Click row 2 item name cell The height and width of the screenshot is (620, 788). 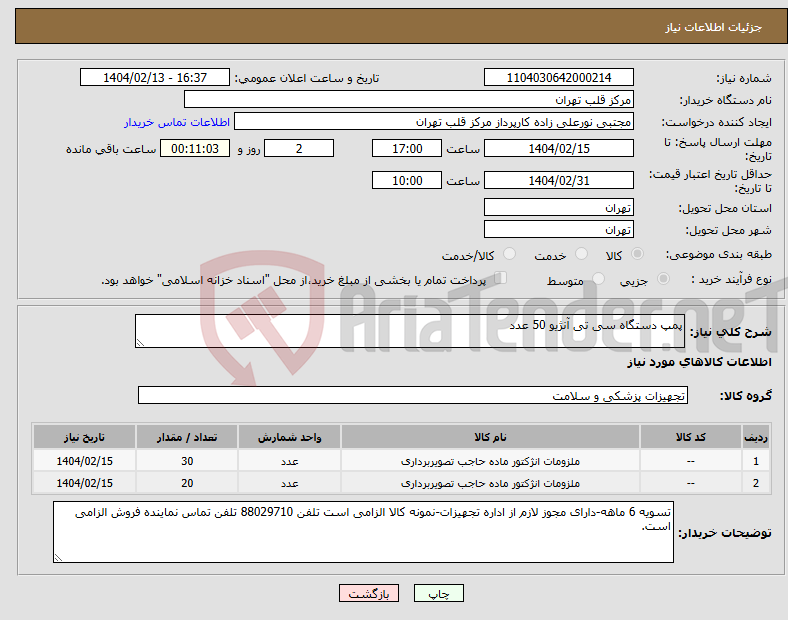point(490,483)
